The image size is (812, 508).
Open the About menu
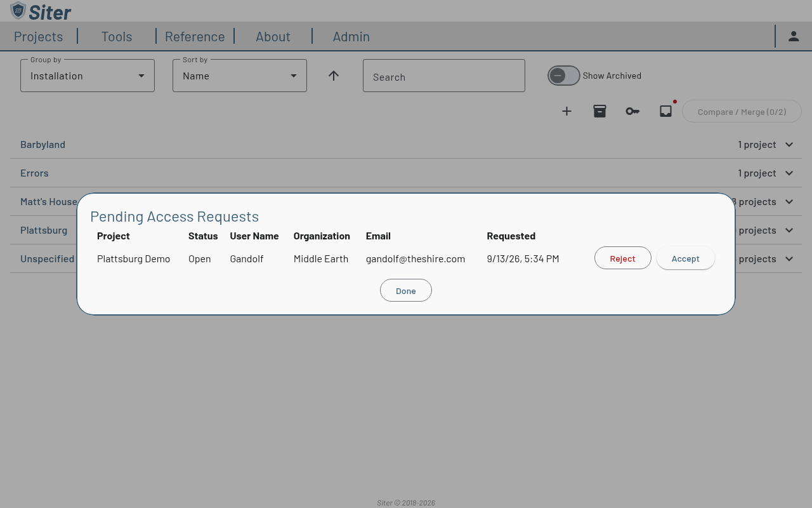pyautogui.click(x=273, y=36)
